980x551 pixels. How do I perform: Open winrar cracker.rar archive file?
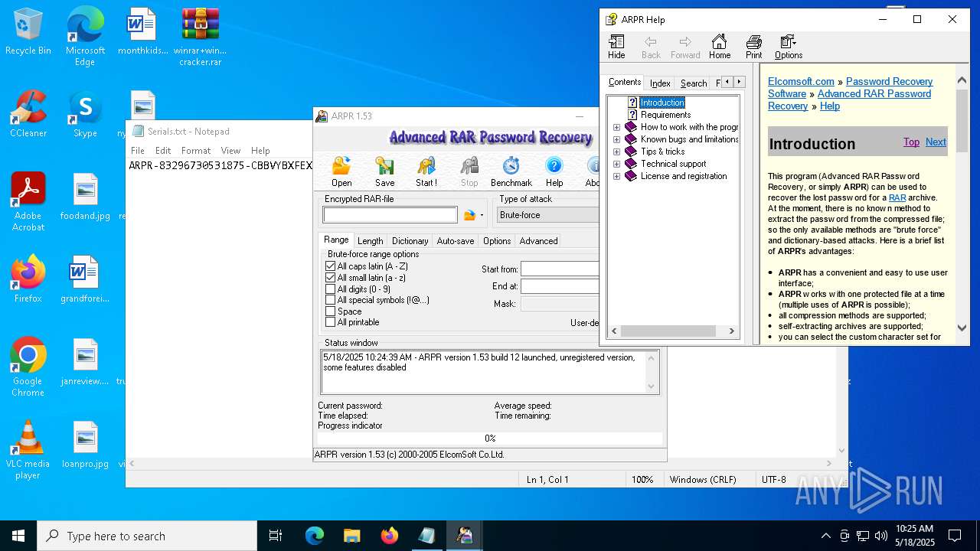(201, 37)
